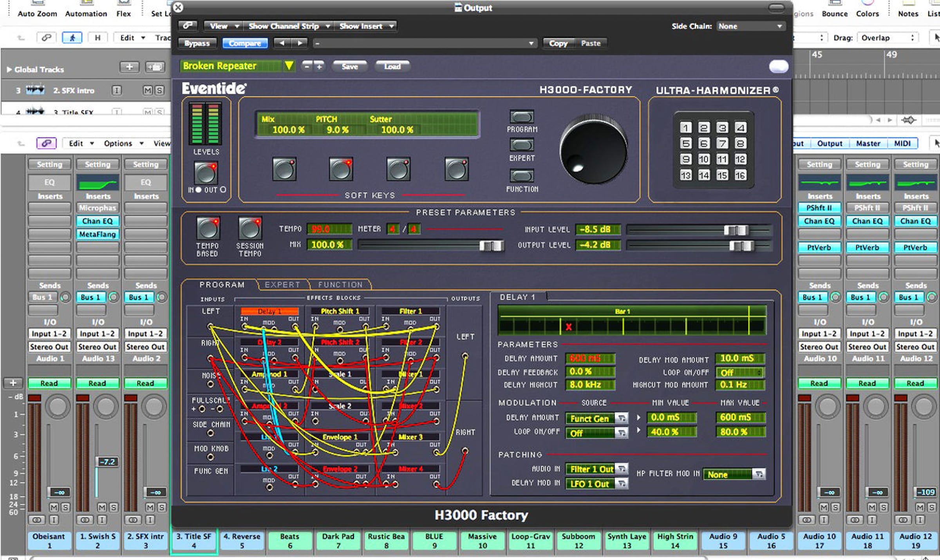Open the Show Channel Strip dropdown
940x560 pixels.
click(x=289, y=26)
